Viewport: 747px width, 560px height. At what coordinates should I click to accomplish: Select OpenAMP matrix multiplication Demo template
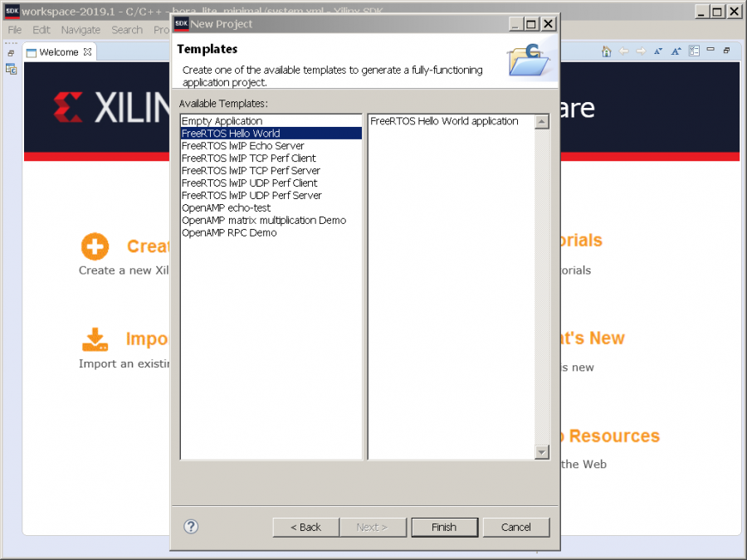coord(263,221)
